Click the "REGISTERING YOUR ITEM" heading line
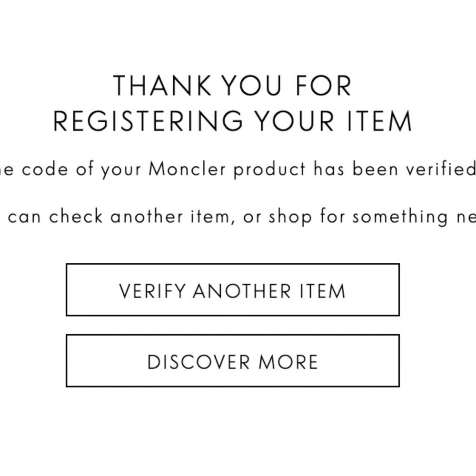The width and height of the screenshot is (476, 476). click(x=232, y=121)
